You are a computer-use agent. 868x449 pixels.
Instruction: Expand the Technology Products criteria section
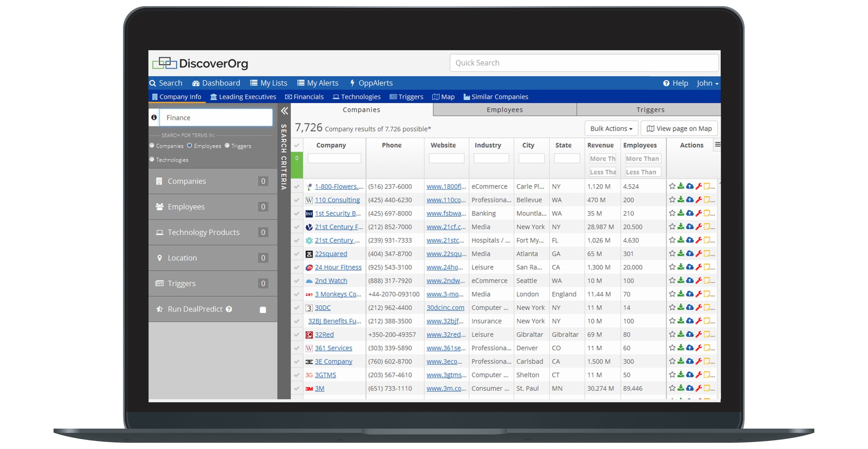pos(213,232)
